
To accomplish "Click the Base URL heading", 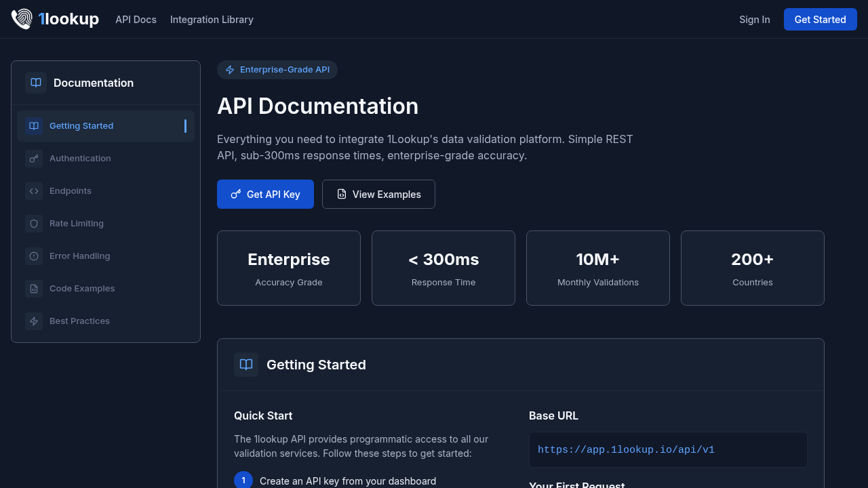I will (x=553, y=415).
